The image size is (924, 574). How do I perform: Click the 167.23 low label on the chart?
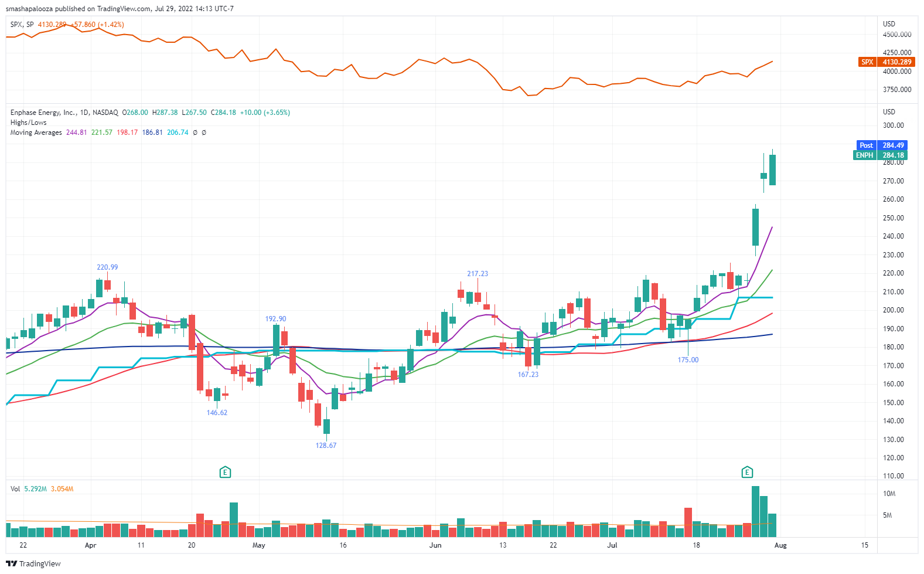tap(528, 375)
